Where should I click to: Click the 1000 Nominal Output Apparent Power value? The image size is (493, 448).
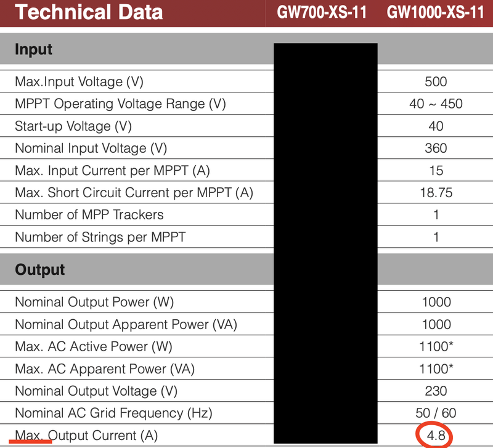click(x=436, y=325)
